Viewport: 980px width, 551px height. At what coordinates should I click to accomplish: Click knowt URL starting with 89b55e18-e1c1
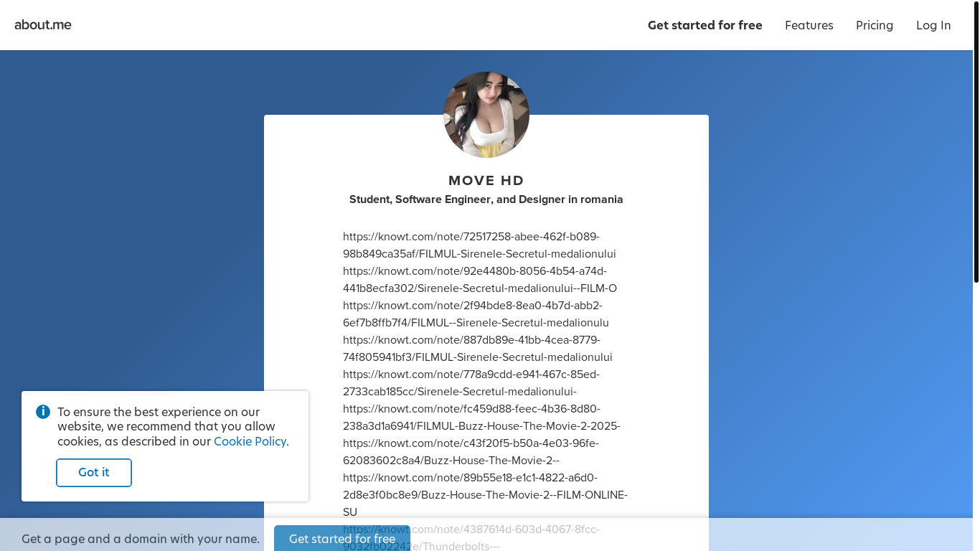coord(486,495)
